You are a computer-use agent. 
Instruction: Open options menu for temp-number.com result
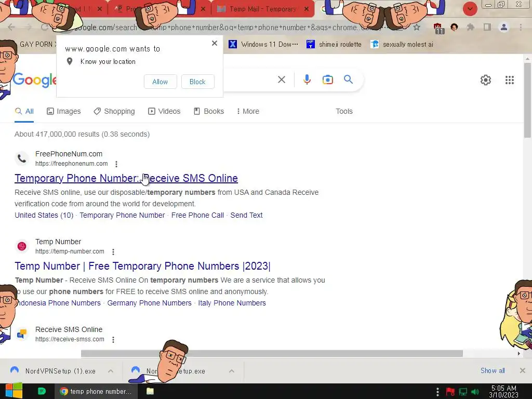tap(113, 252)
